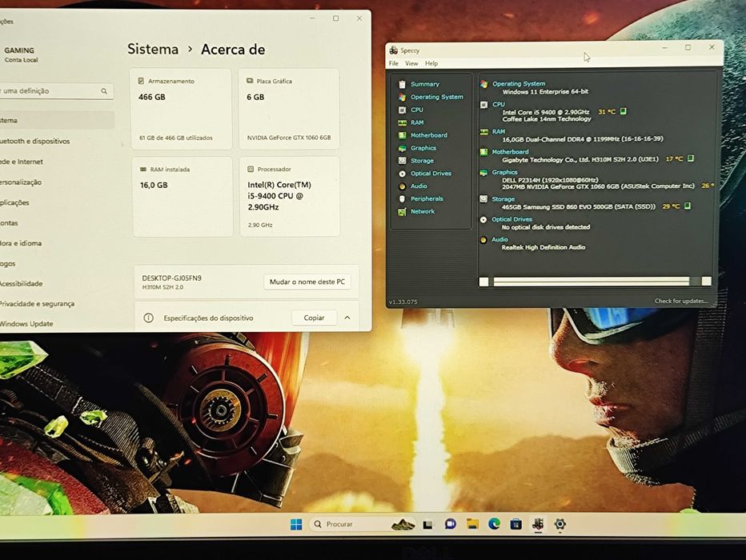The height and width of the screenshot is (560, 746).
Task: Open Aplicações in the Settings sidebar
Action: pyautogui.click(x=14, y=202)
